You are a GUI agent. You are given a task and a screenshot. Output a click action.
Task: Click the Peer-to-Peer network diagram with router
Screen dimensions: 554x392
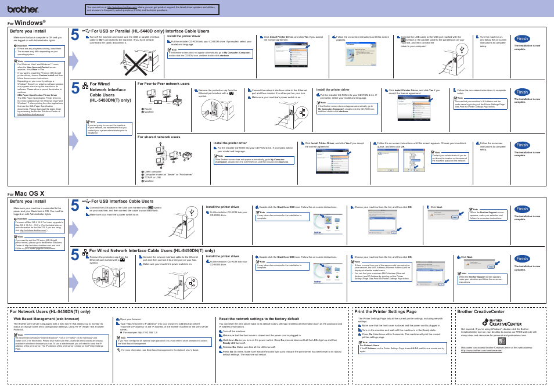pos(166,97)
